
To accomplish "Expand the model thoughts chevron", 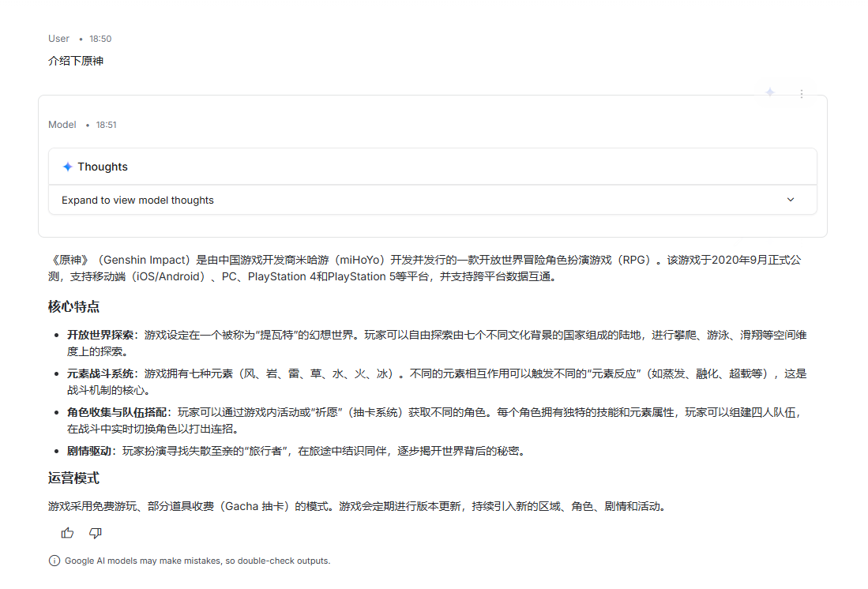I will pyautogui.click(x=791, y=200).
